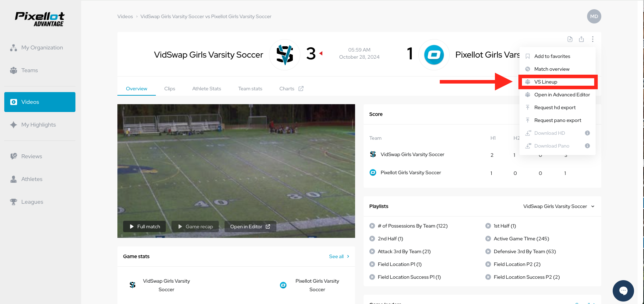Open My Organization in sidebar
Viewport: 644px width, 304px height.
click(40, 48)
